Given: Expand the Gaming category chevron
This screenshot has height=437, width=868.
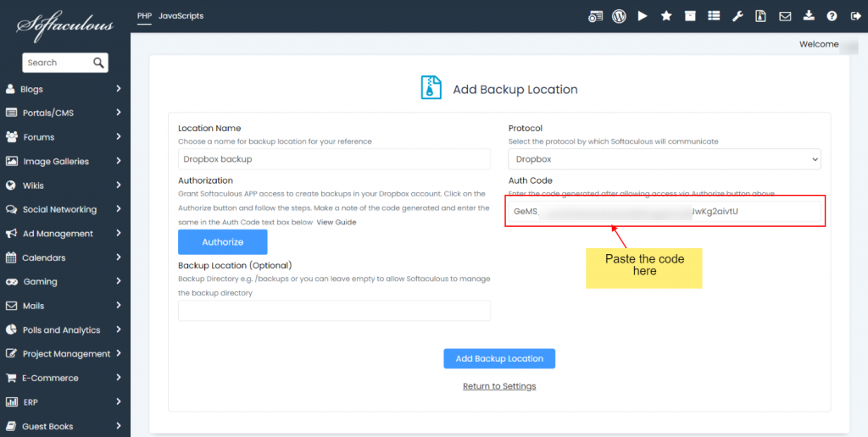Looking at the screenshot, I should tap(119, 281).
